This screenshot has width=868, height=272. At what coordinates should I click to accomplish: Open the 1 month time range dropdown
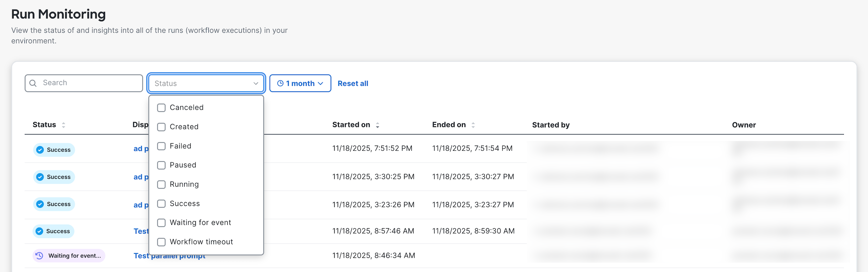[300, 83]
